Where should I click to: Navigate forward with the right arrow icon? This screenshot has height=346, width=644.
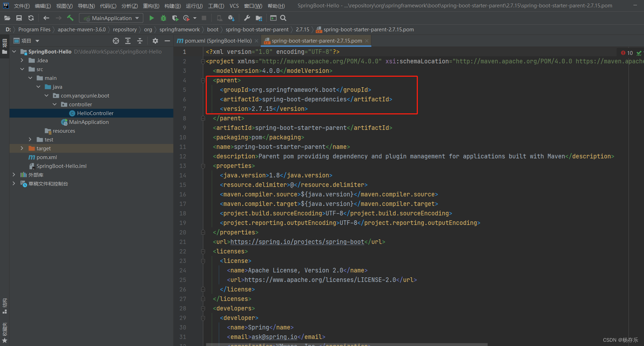tap(58, 18)
